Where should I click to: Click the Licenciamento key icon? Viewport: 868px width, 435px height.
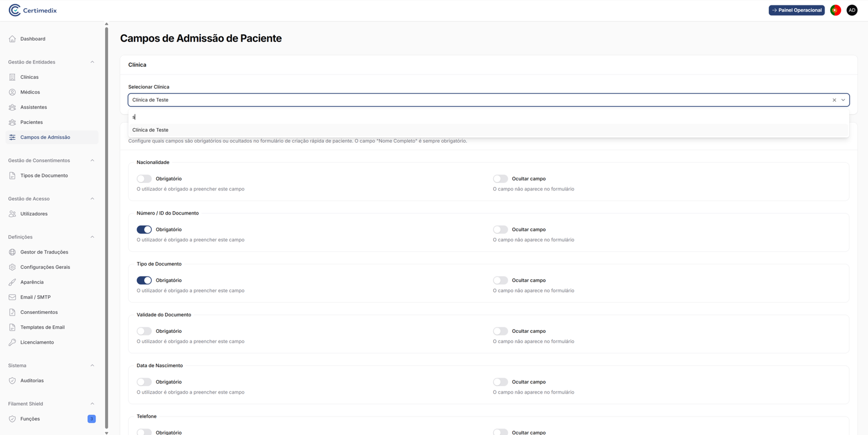point(12,342)
